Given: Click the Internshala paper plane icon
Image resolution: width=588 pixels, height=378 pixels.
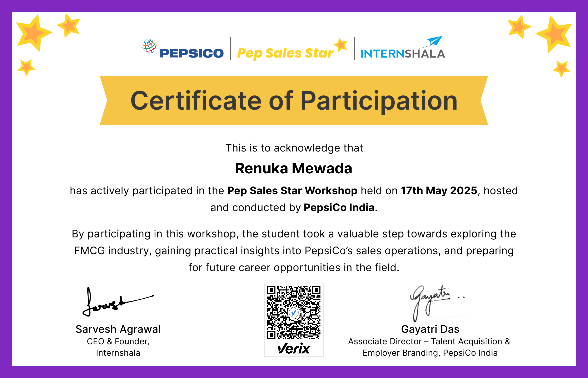Looking at the screenshot, I should point(434,41).
